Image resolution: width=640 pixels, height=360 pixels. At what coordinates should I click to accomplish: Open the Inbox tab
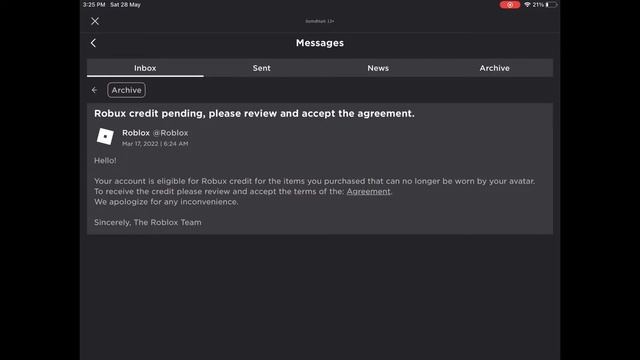tap(145, 68)
